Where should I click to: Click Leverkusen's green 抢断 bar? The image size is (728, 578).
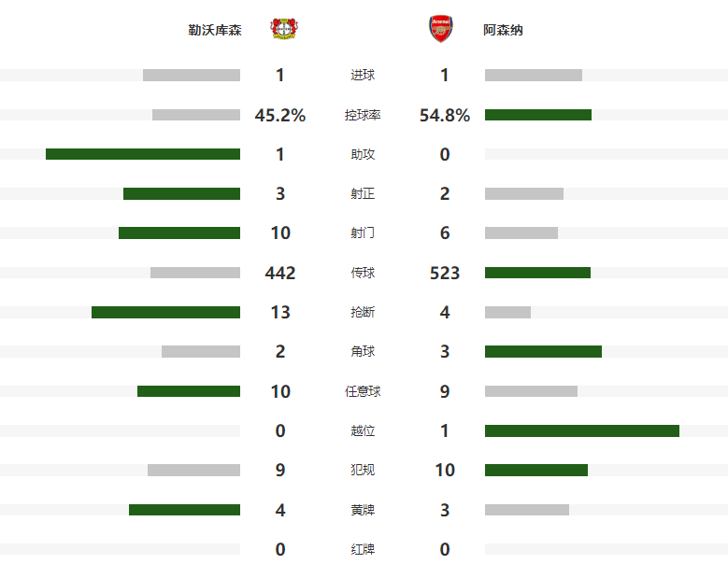[165, 312]
